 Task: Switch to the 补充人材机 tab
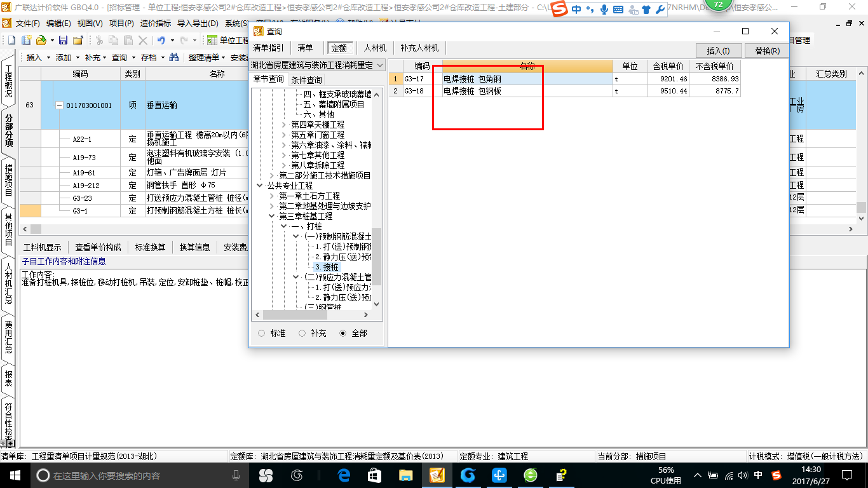[x=419, y=48]
